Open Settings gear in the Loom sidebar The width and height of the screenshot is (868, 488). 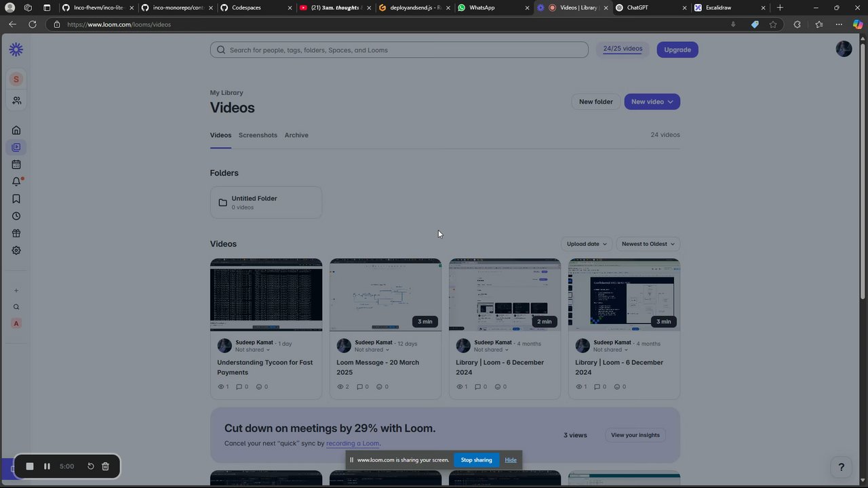(x=16, y=251)
